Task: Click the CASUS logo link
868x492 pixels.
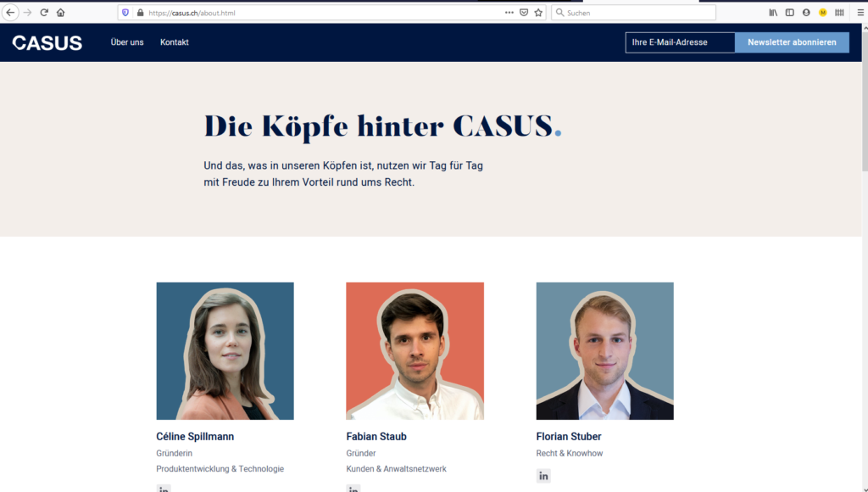Action: (x=47, y=42)
